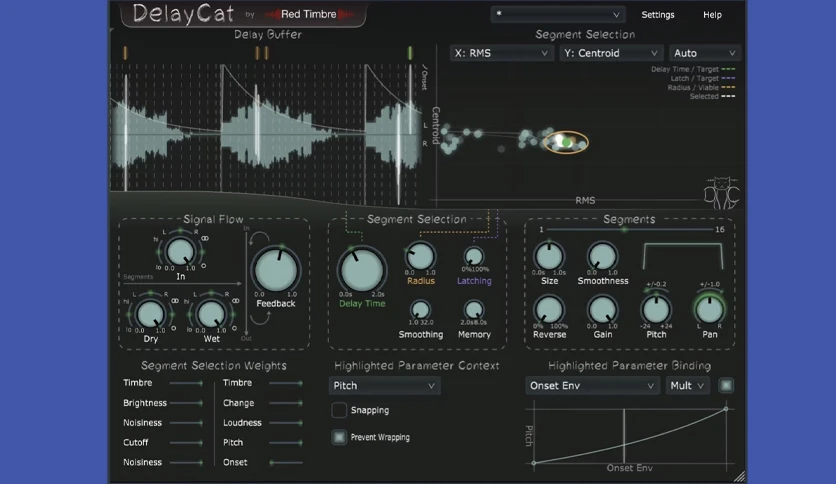Expand the Mult binding mode dropdown
The height and width of the screenshot is (484, 836).
687,385
